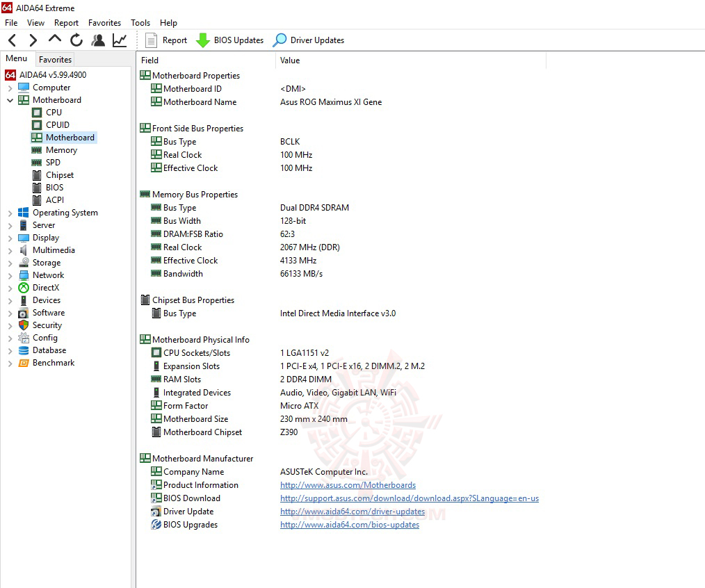
Task: Open the support.asus.com BIOS download link
Action: tap(409, 498)
